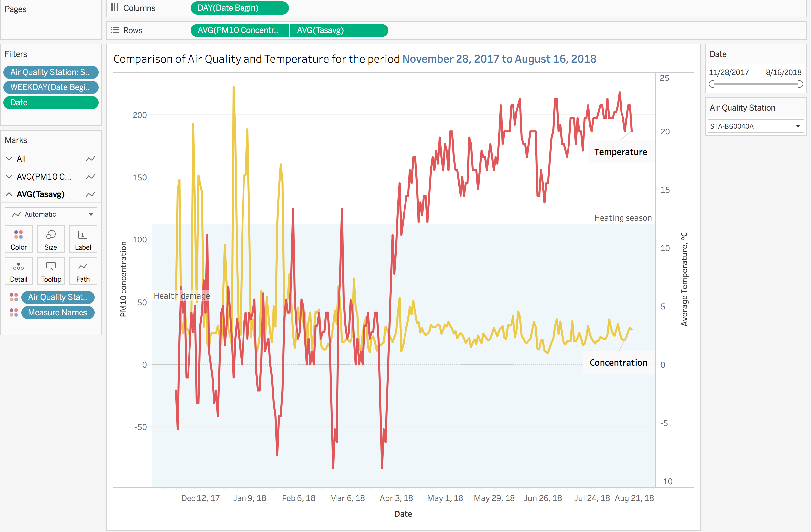Click the Date filter pill

pyautogui.click(x=51, y=103)
